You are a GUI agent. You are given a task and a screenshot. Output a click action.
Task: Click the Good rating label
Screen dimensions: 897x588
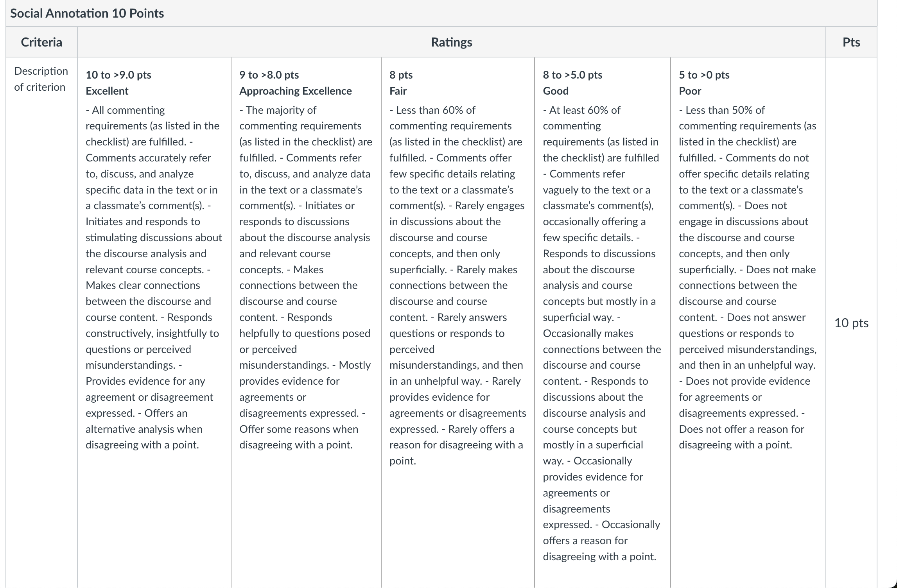coord(556,91)
